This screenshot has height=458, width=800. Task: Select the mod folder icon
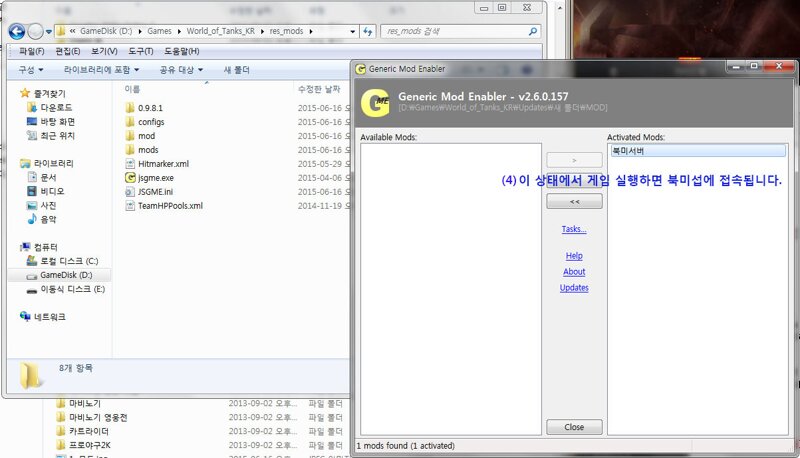tap(130, 136)
